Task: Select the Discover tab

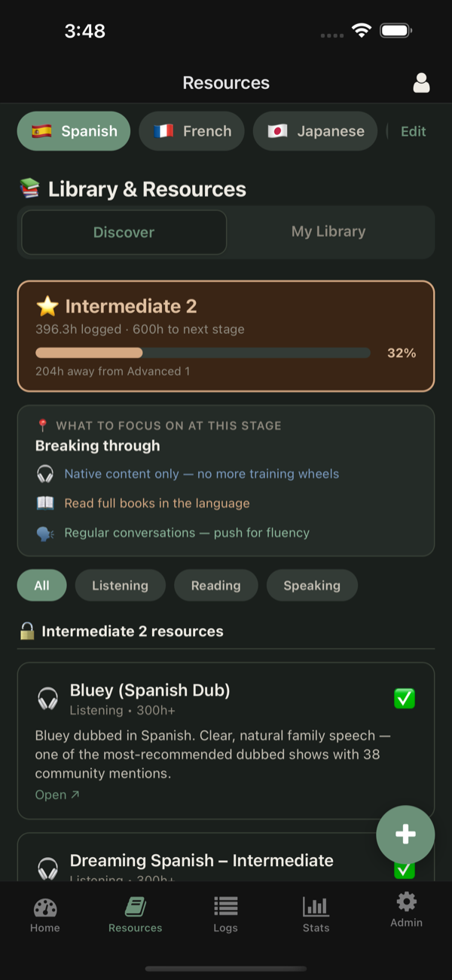Action: (x=124, y=232)
